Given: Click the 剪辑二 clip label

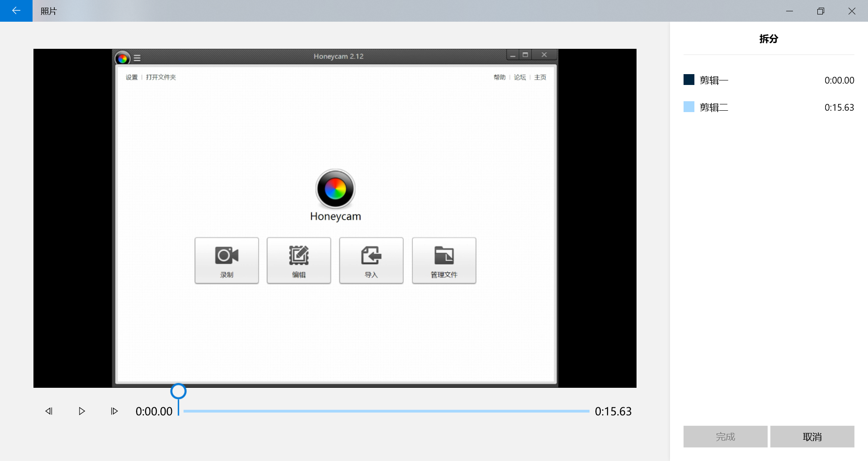Looking at the screenshot, I should pyautogui.click(x=714, y=108).
